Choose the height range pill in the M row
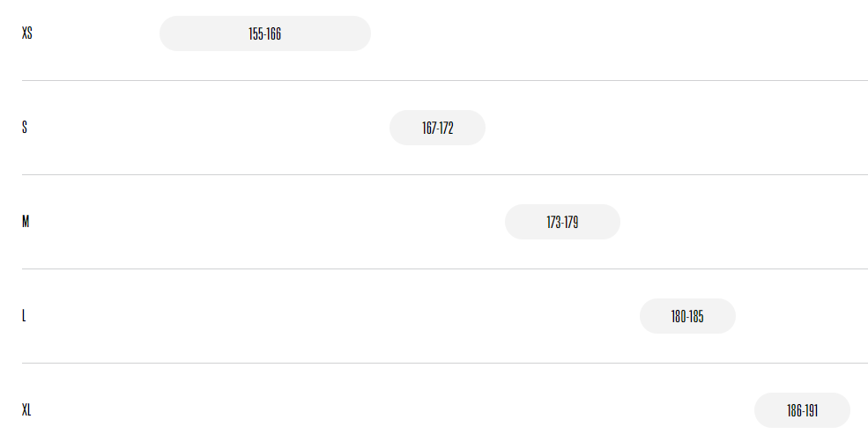 [x=562, y=222]
